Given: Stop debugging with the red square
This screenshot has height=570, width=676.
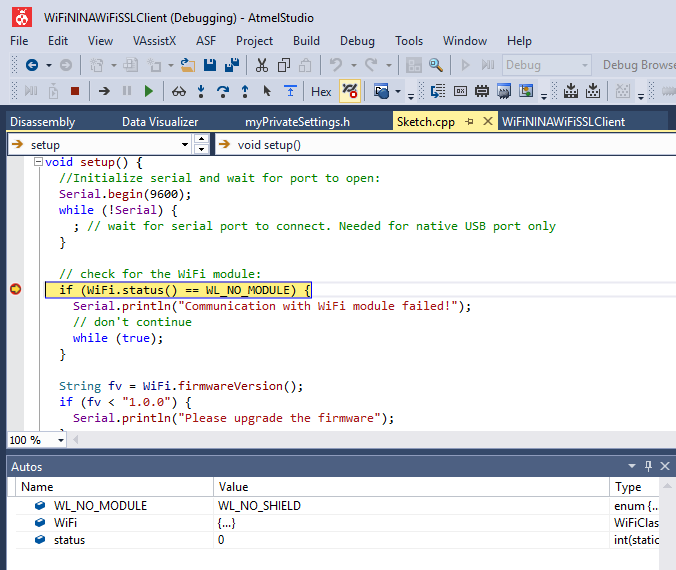Looking at the screenshot, I should point(75,91).
